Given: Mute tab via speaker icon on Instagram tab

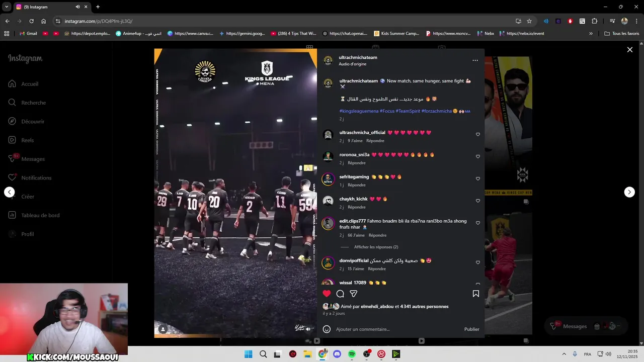Looking at the screenshot, I should (x=77, y=7).
